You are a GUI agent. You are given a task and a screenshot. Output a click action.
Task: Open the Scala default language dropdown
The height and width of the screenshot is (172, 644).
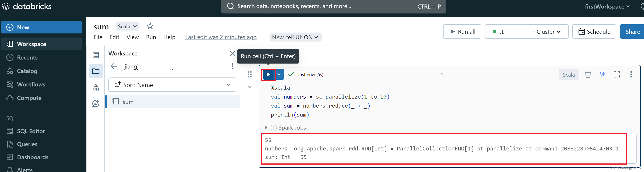pos(128,26)
